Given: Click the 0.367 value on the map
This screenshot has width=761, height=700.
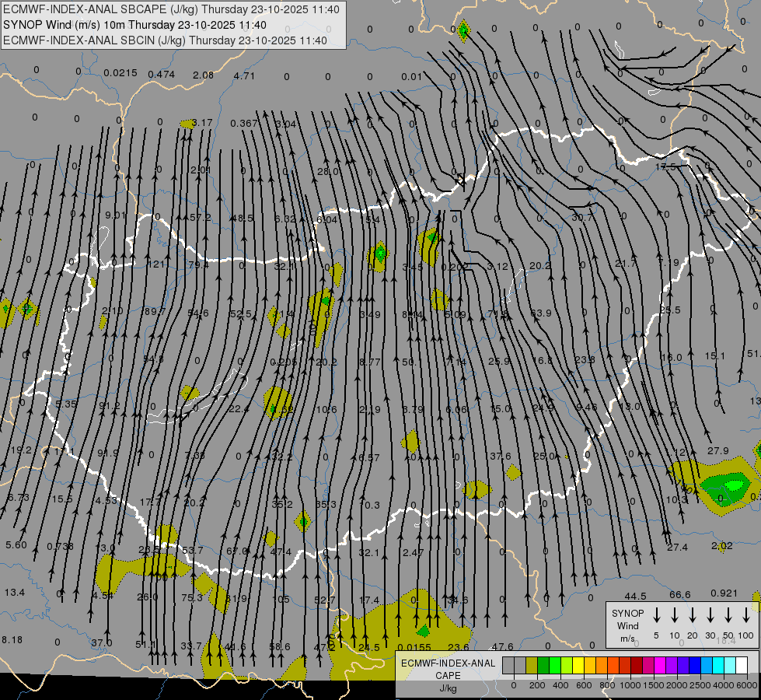Looking at the screenshot, I should [x=243, y=124].
